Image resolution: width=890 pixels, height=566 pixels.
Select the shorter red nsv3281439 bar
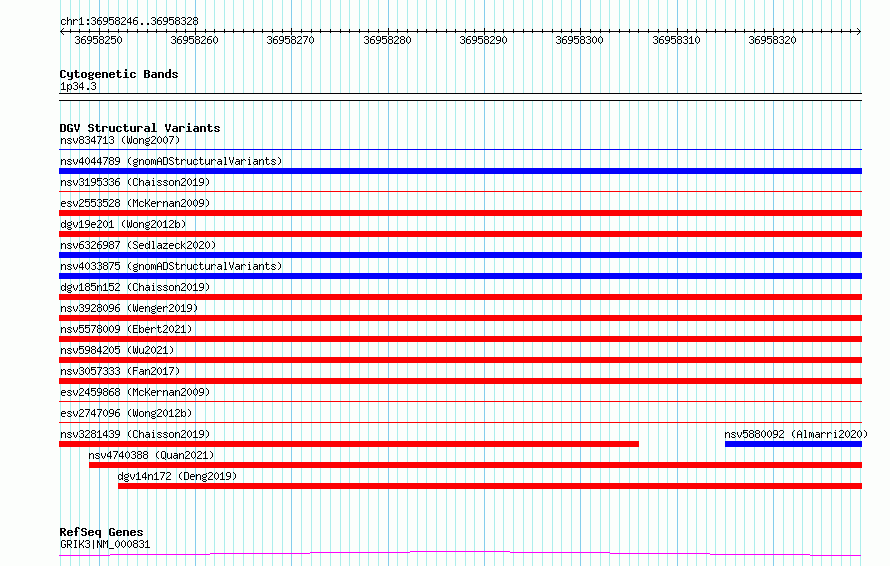349,444
